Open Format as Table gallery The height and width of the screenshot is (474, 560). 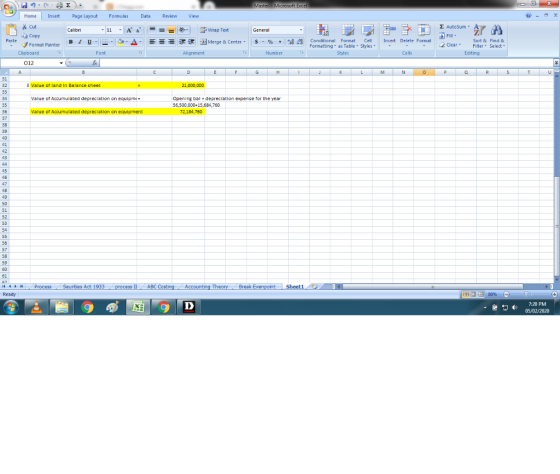click(x=348, y=36)
